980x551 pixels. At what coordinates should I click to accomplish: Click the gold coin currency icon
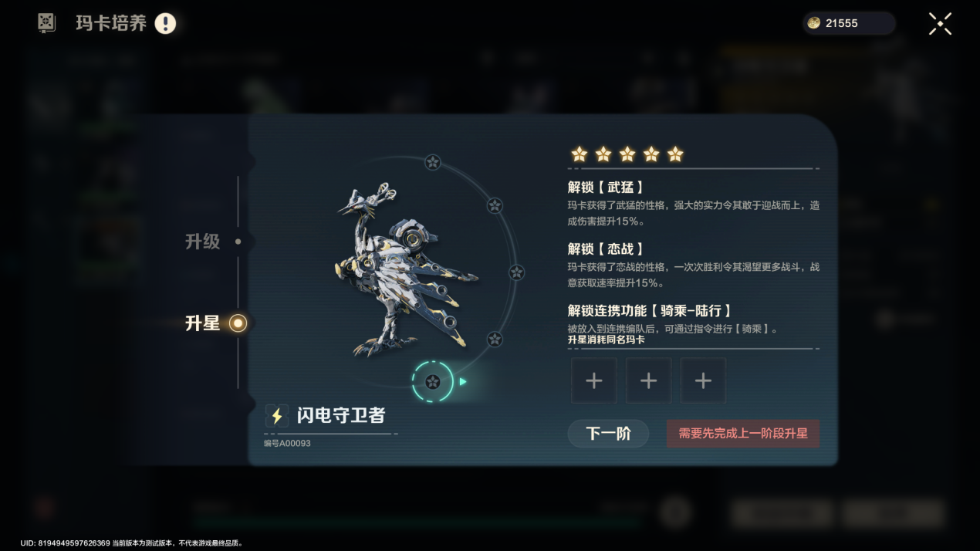pos(813,23)
